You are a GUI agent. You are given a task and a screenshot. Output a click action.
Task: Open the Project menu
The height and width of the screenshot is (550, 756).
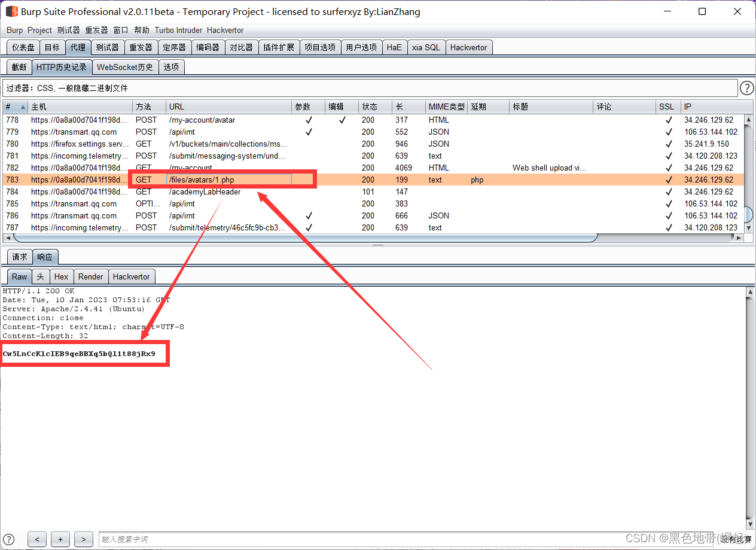[x=39, y=30]
